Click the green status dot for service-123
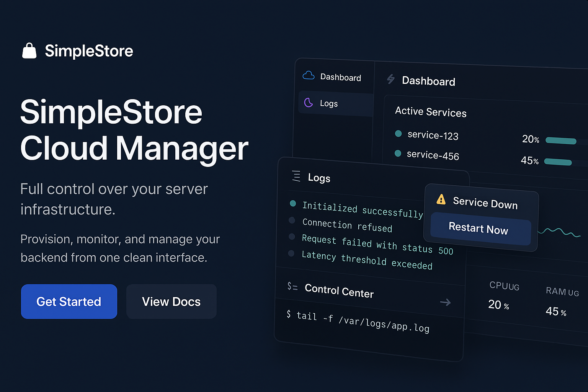The height and width of the screenshot is (392, 588). [x=398, y=134]
